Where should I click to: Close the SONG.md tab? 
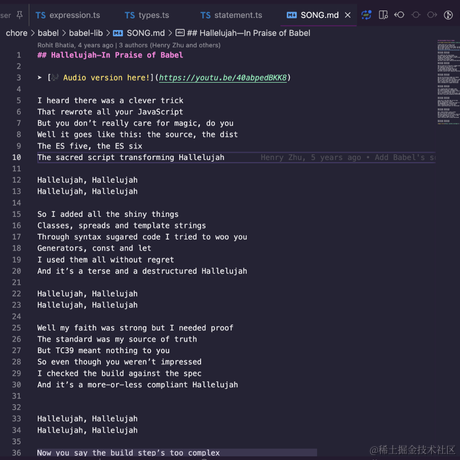pyautogui.click(x=348, y=15)
